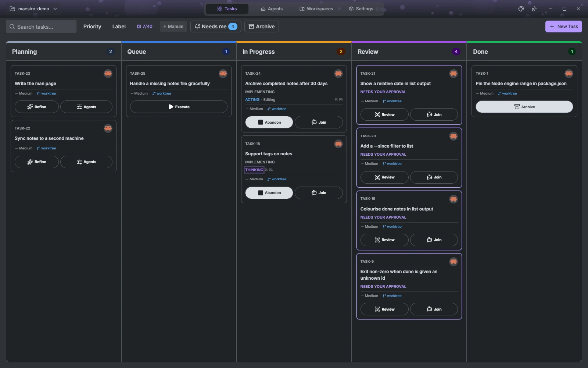588x368 pixels.
Task: Open the Review column count badge
Action: [x=456, y=52]
